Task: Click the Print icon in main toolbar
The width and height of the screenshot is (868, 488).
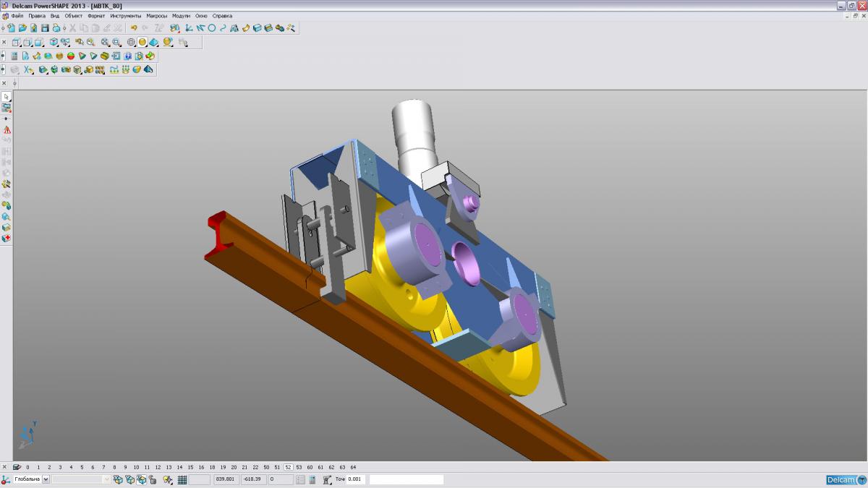Action: pos(56,27)
